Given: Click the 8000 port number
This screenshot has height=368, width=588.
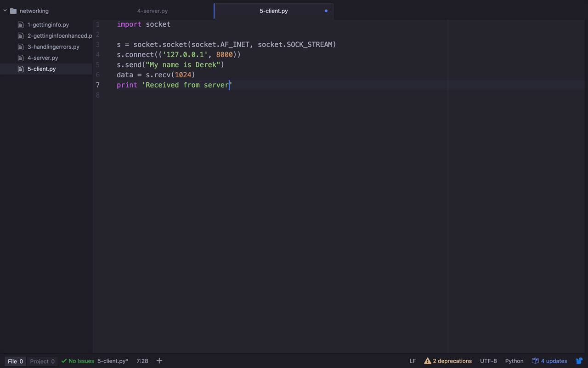Looking at the screenshot, I should (x=225, y=55).
